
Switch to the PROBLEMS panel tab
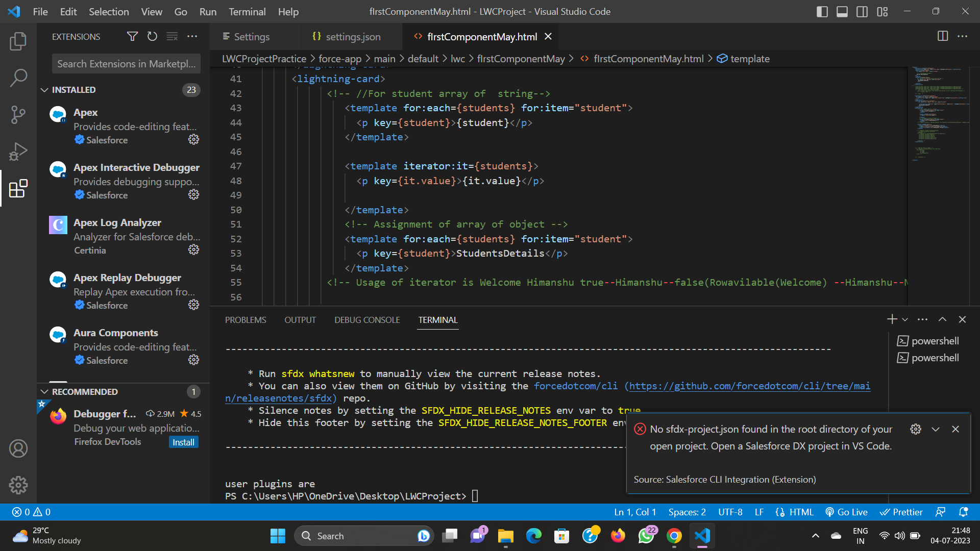tap(246, 320)
